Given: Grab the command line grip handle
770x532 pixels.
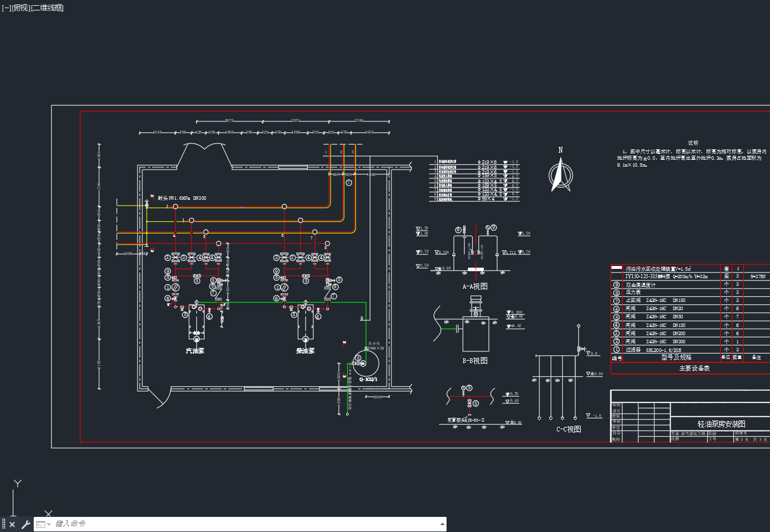Looking at the screenshot, I should pyautogui.click(x=3, y=524).
